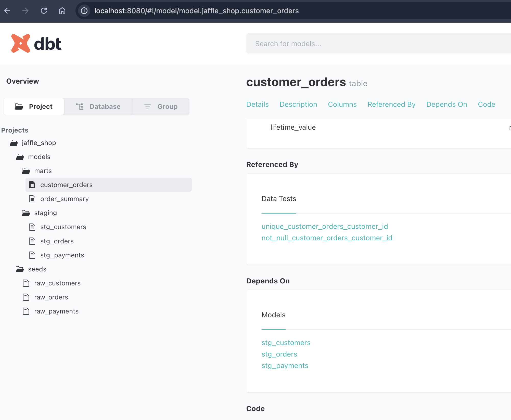The width and height of the screenshot is (511, 420).
Task: Collapse the marts folder
Action: tap(26, 171)
